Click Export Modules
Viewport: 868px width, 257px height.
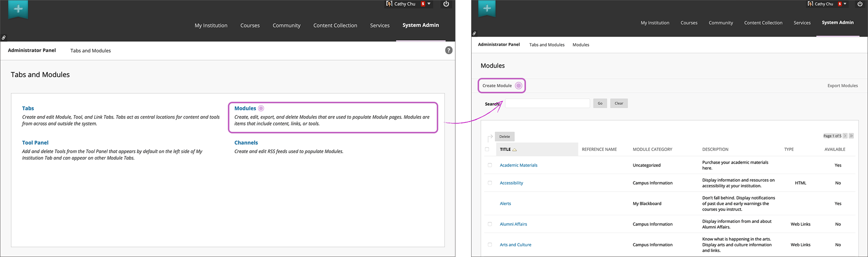(843, 86)
